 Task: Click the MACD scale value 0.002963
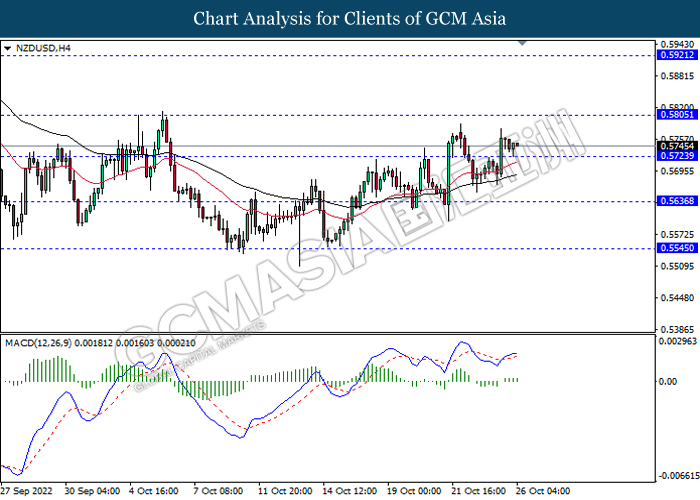(x=678, y=341)
